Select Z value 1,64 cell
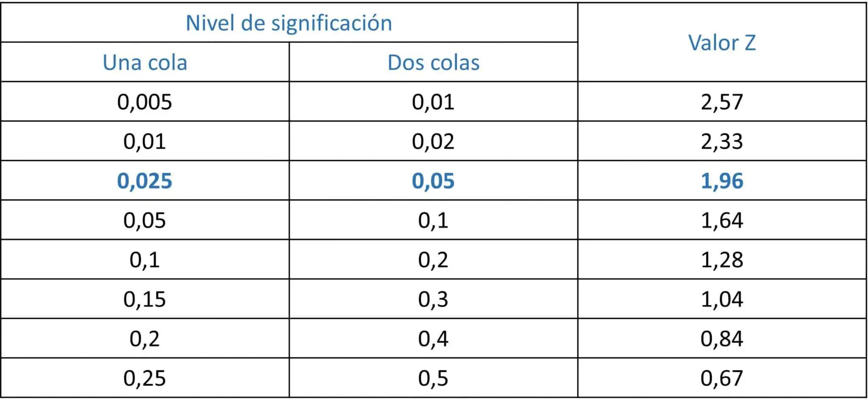Image resolution: width=868 pixels, height=407 pixels. click(x=722, y=220)
